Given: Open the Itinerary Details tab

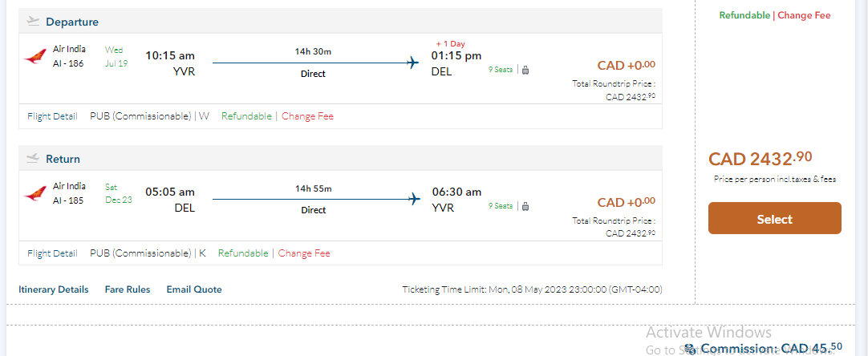Looking at the screenshot, I should 54,289.
